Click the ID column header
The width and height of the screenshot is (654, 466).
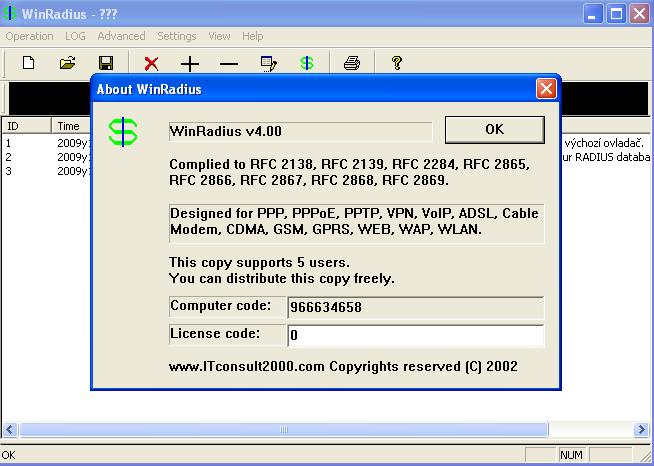[x=27, y=126]
